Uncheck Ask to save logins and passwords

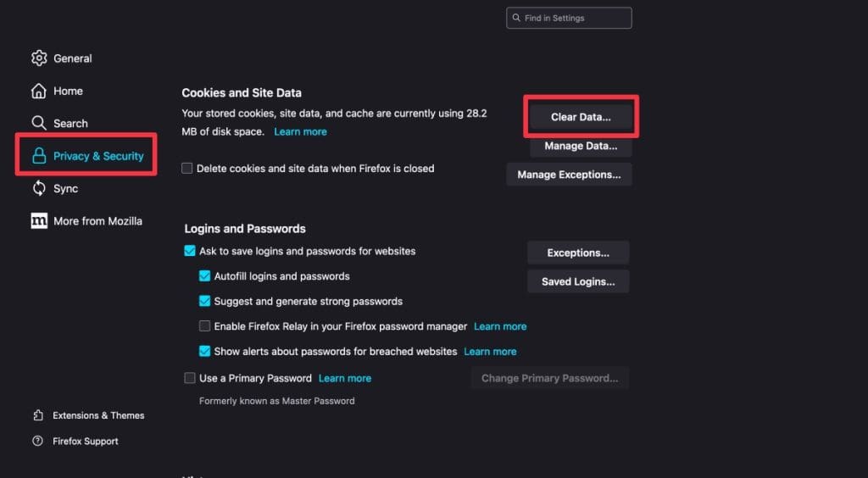pos(190,251)
